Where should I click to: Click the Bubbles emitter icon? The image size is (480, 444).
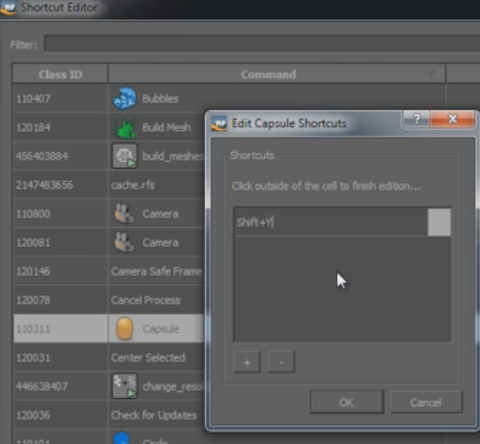tap(124, 99)
